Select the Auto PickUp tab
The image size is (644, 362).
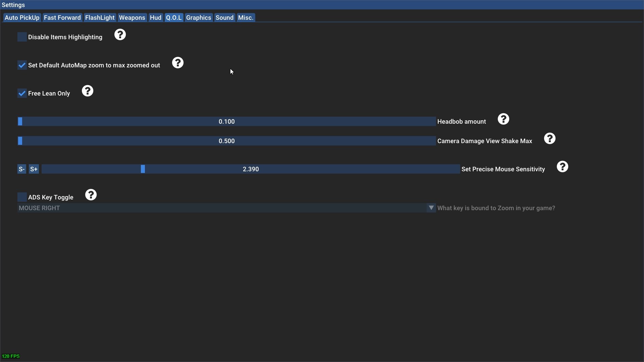pyautogui.click(x=22, y=18)
